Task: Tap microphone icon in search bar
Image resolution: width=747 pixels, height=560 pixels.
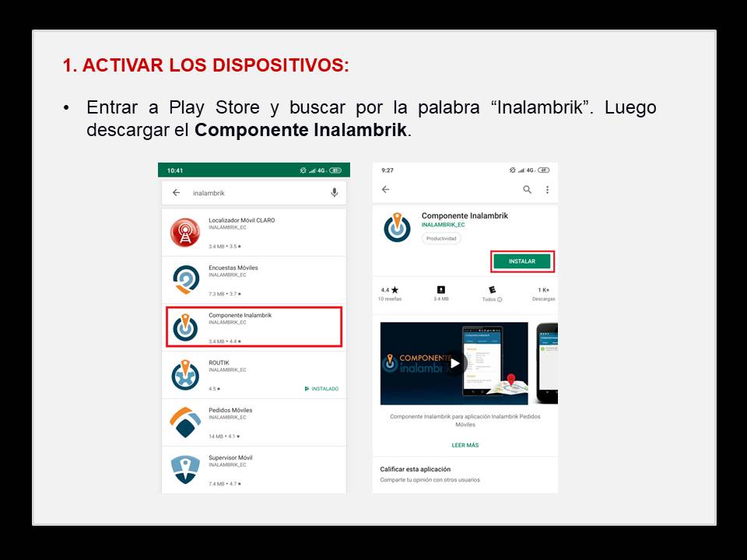Action: pyautogui.click(x=335, y=192)
